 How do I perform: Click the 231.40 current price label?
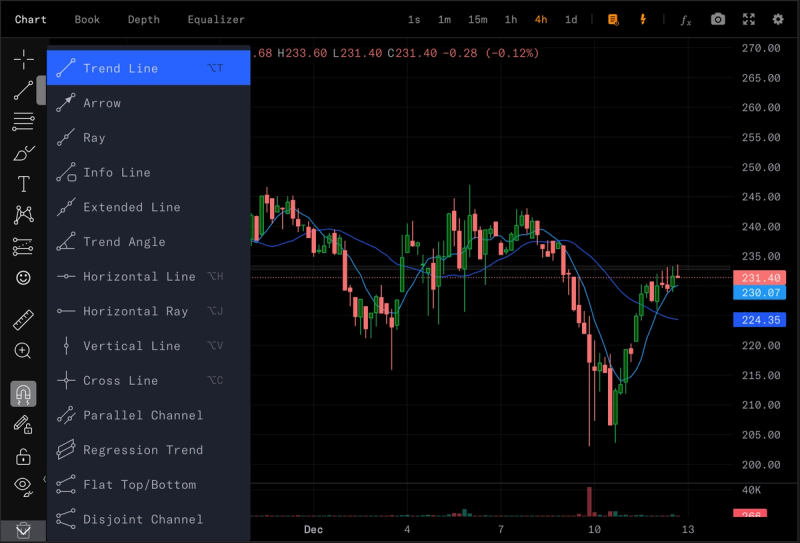759,278
